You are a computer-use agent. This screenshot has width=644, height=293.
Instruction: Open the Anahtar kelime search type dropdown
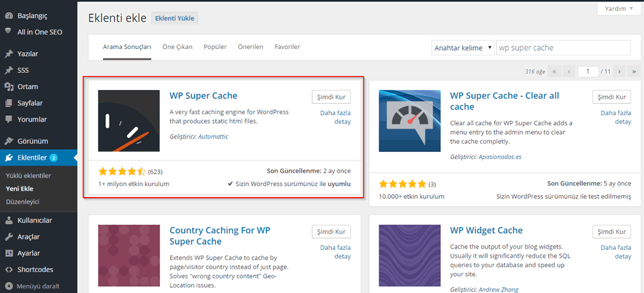point(462,48)
